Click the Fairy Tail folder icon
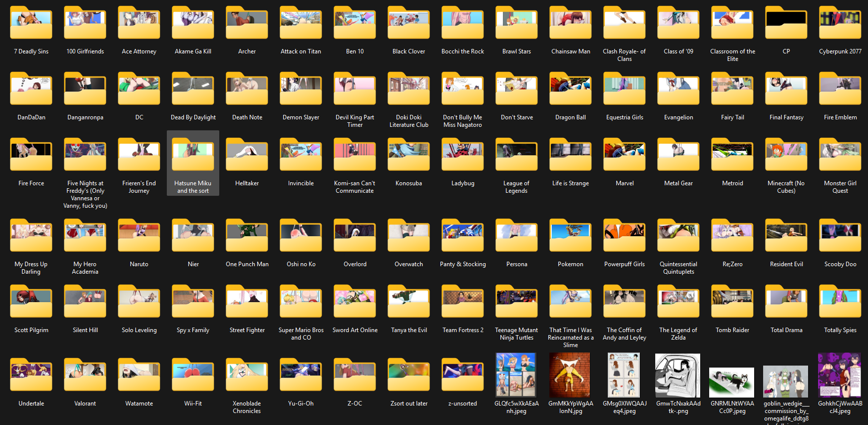Screen dimensions: 868x425 click(x=732, y=89)
